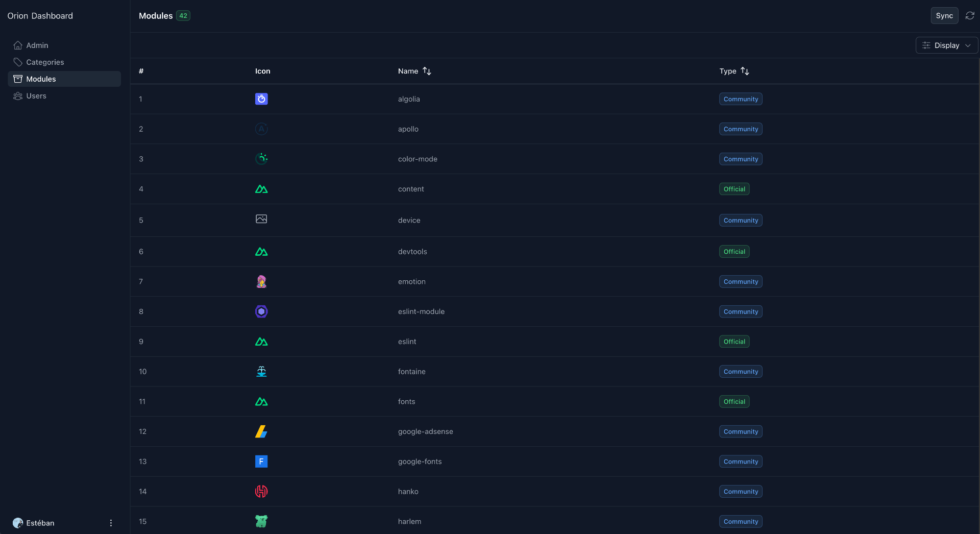Open the three-dot menu next to Estéban
This screenshot has width=980, height=534.
click(111, 523)
